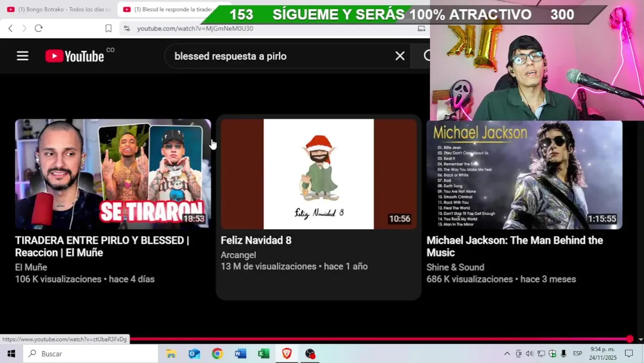Visit the El Muñe channel link
644x363 pixels.
tap(31, 267)
